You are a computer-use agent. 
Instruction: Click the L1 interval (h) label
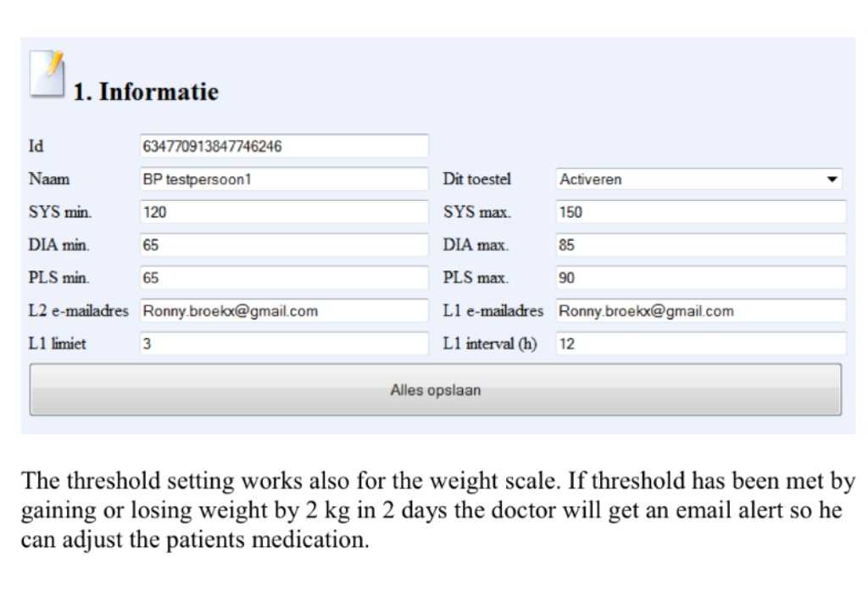[x=490, y=344]
